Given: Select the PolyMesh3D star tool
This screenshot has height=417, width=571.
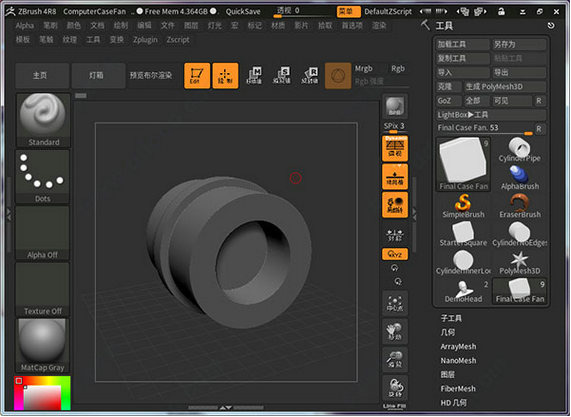Looking at the screenshot, I should [520, 262].
